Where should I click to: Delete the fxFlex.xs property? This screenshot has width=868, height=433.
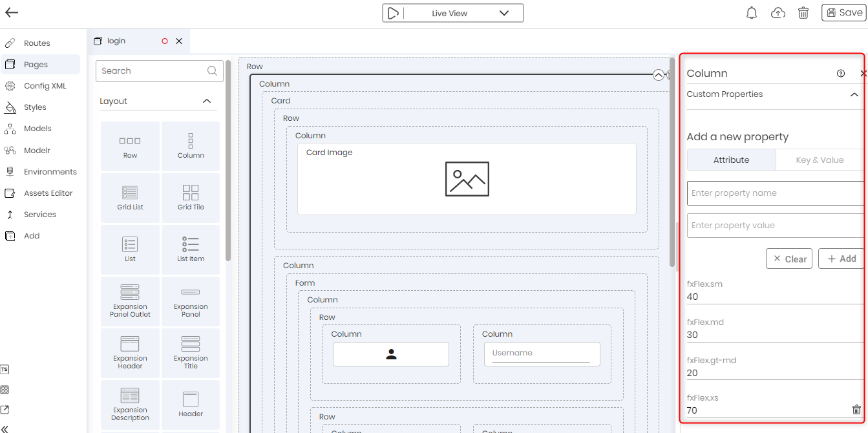click(856, 410)
